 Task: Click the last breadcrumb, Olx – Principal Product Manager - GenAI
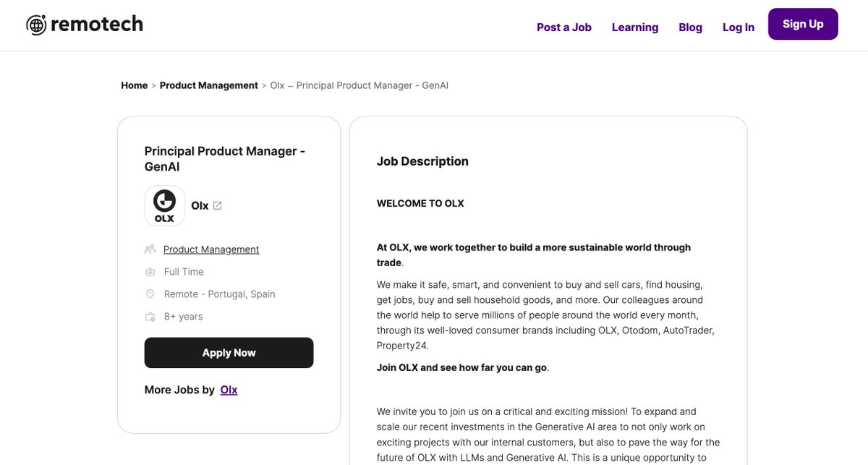pos(359,85)
